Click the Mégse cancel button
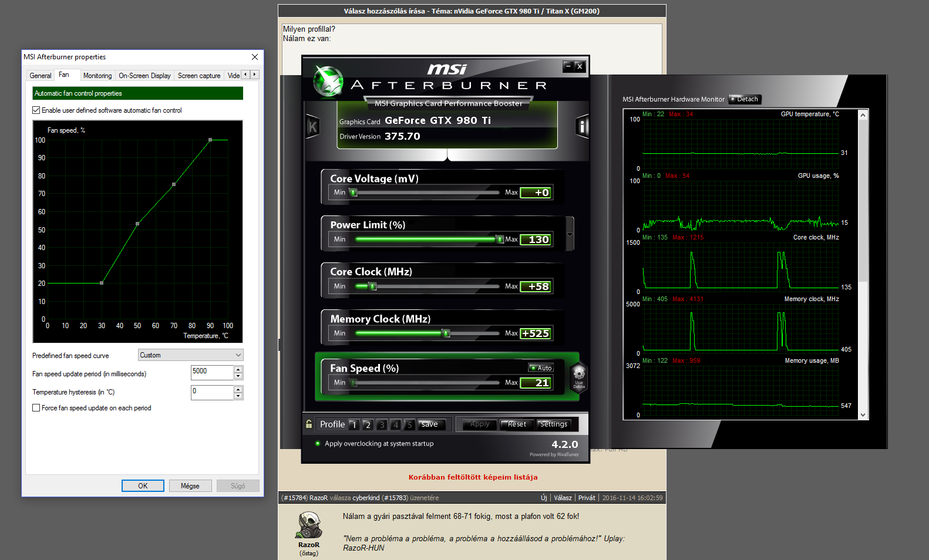The width and height of the screenshot is (929, 560). click(190, 486)
